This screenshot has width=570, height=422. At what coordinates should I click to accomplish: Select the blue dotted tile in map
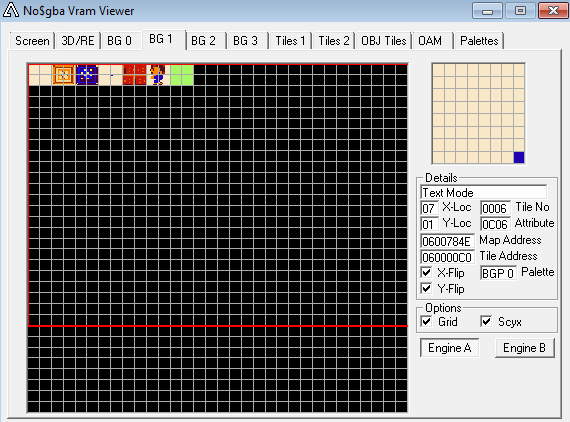click(87, 75)
